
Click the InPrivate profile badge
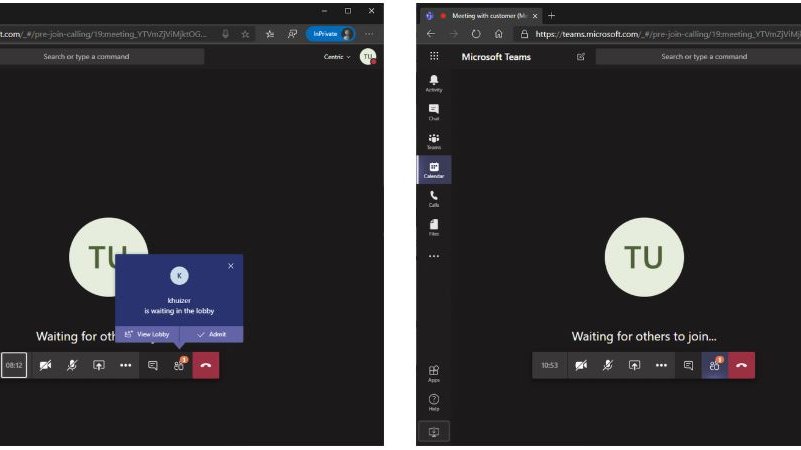pyautogui.click(x=331, y=34)
